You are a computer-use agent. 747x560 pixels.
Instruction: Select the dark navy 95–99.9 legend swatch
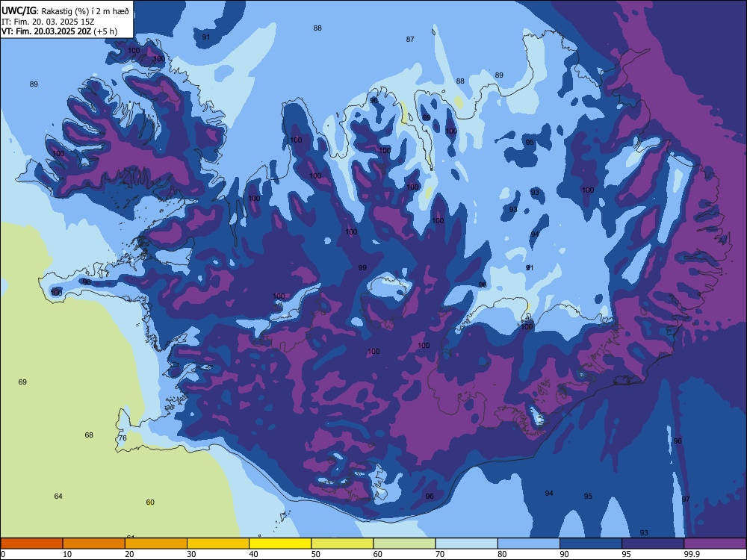click(653, 544)
